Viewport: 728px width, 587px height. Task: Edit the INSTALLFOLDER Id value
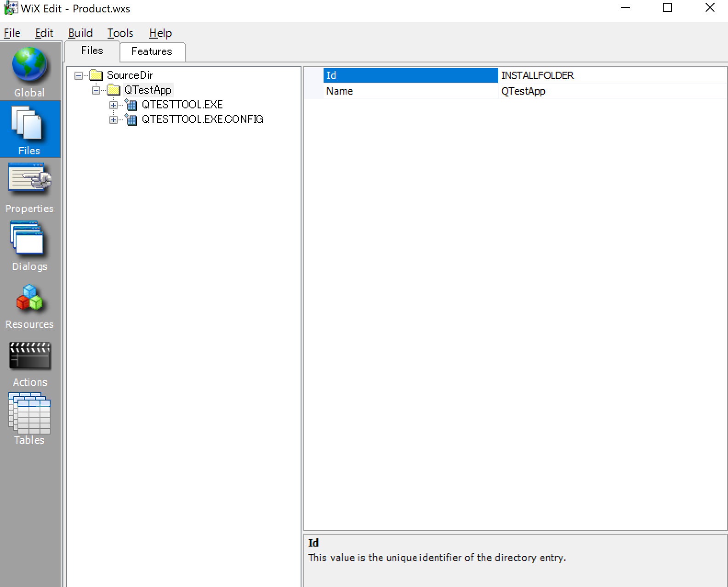[x=613, y=75]
